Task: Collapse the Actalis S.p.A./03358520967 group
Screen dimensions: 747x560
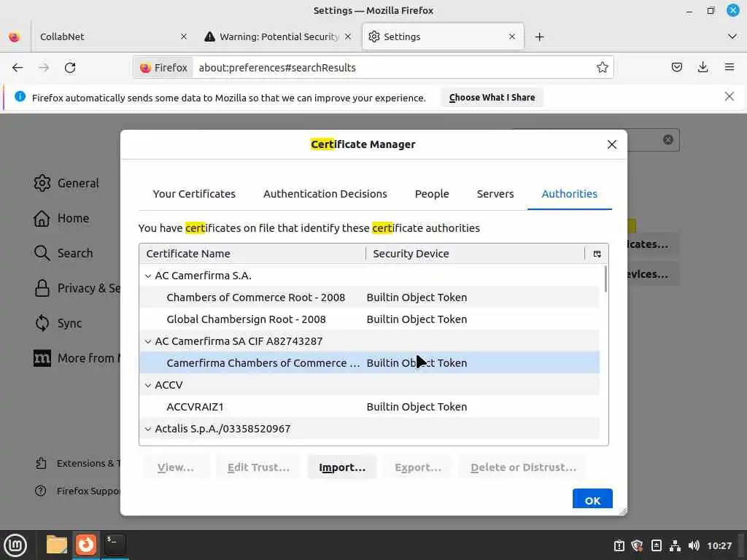Action: click(148, 429)
